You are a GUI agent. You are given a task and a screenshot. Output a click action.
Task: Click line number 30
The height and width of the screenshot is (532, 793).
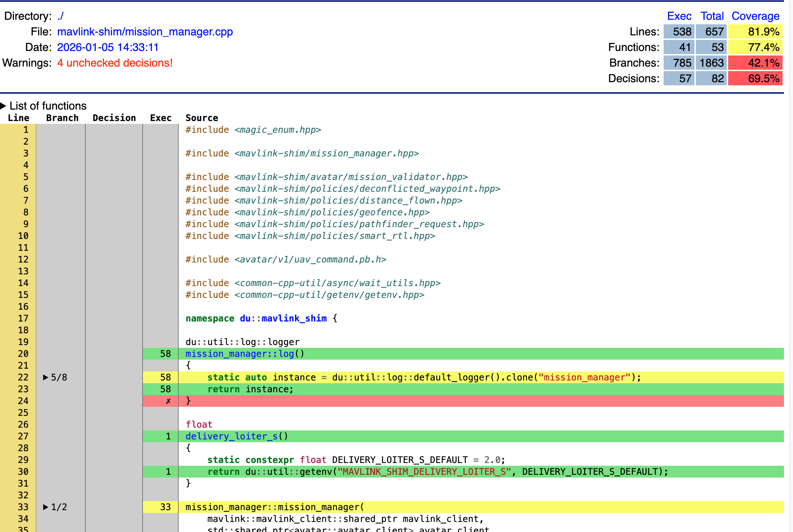click(23, 472)
